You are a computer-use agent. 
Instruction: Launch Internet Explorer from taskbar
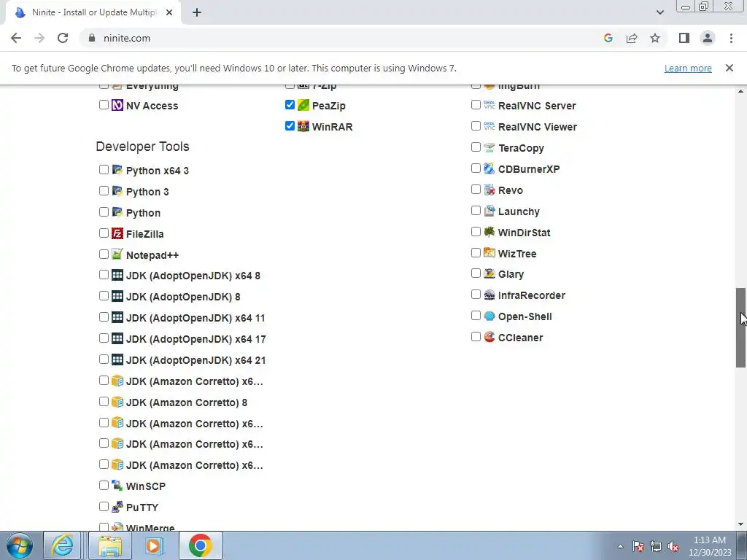tap(63, 545)
